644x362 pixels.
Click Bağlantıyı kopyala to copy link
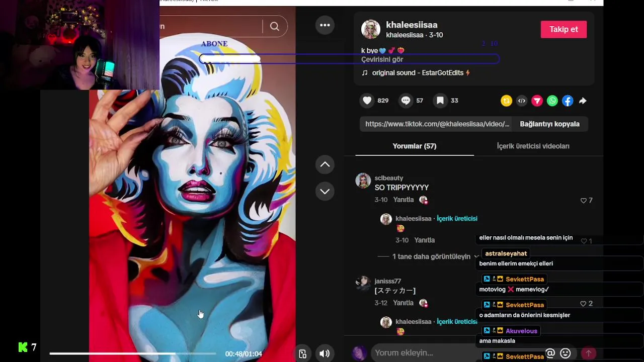click(x=549, y=124)
